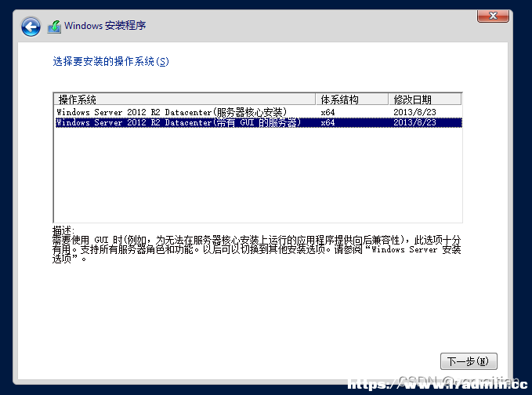Click the 选择要安装的操作系统(S) label
Image resolution: width=532 pixels, height=395 pixels.
[110, 61]
